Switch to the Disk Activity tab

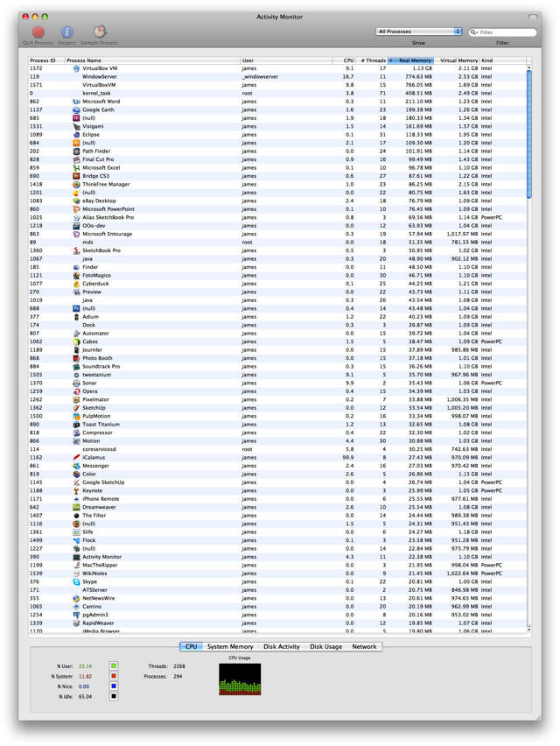(282, 647)
